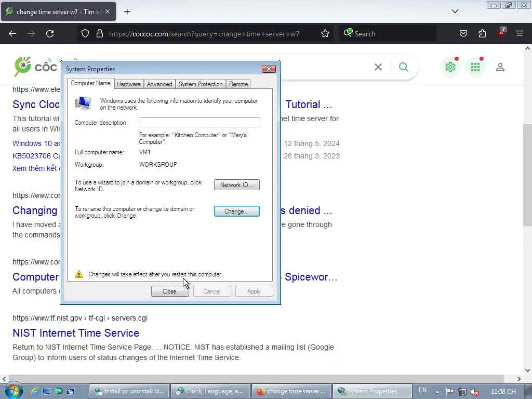Close the System Properties dialog with X
The width and height of the screenshot is (532, 399).
click(x=269, y=69)
